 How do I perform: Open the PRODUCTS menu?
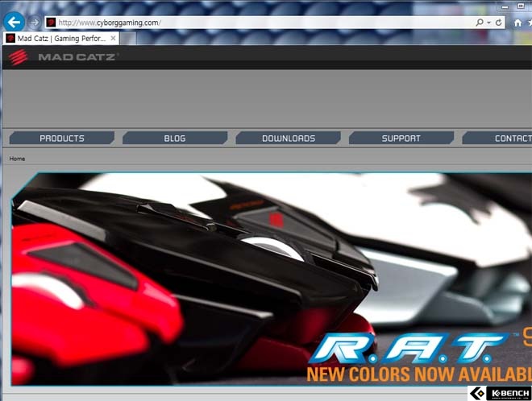(62, 138)
